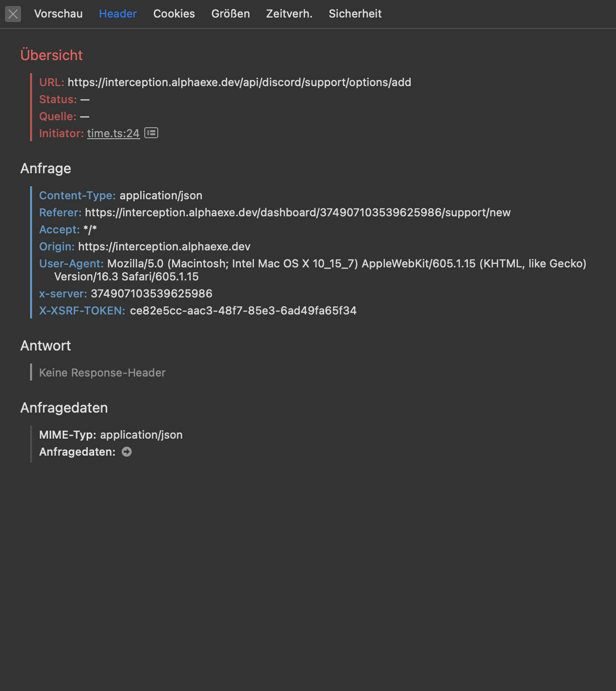616x691 pixels.
Task: Open request data via arrow icon
Action: point(127,452)
